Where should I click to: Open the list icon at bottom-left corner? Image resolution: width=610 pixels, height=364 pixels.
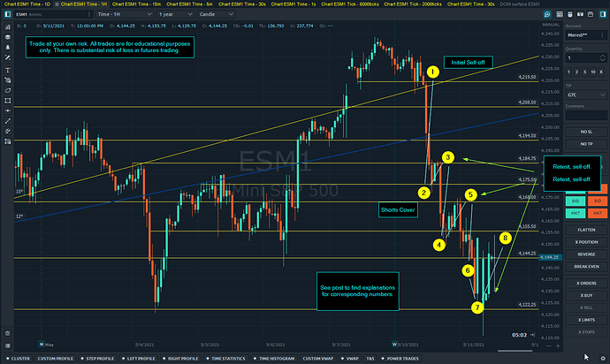[x=7, y=345]
